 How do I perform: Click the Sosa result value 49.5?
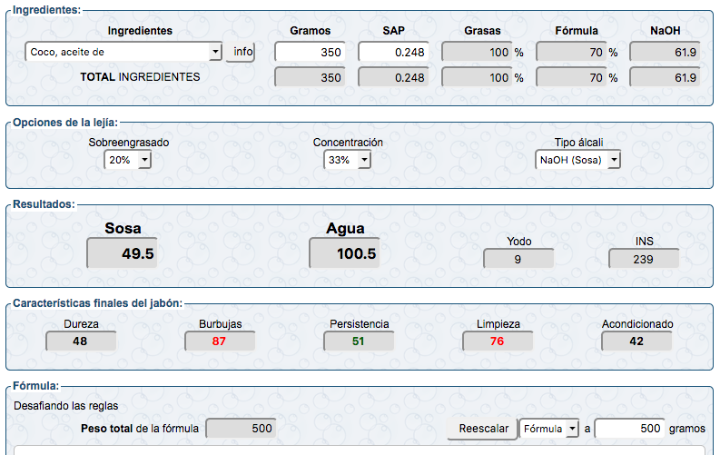point(124,254)
